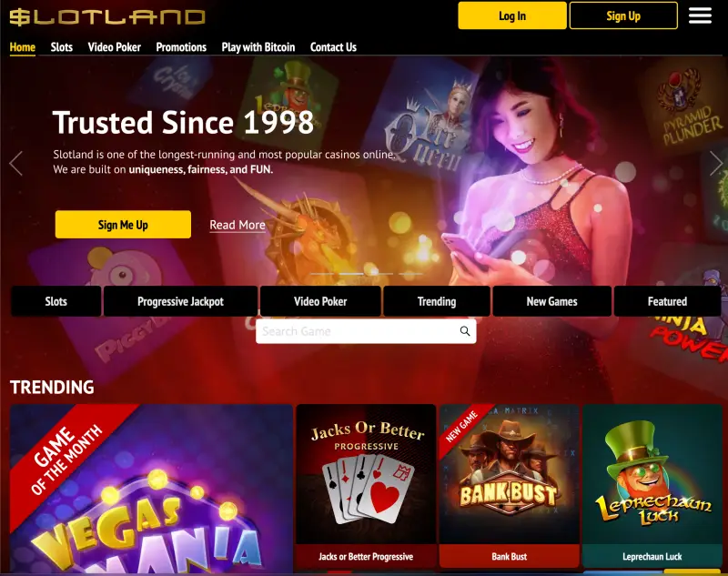Open Promotions in the navigation bar
The width and height of the screenshot is (728, 576).
[x=181, y=47]
